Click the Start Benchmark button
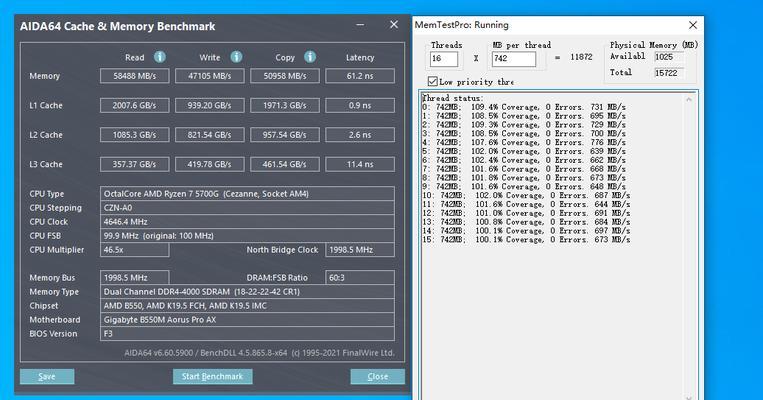The height and width of the screenshot is (400, 763). (x=213, y=376)
